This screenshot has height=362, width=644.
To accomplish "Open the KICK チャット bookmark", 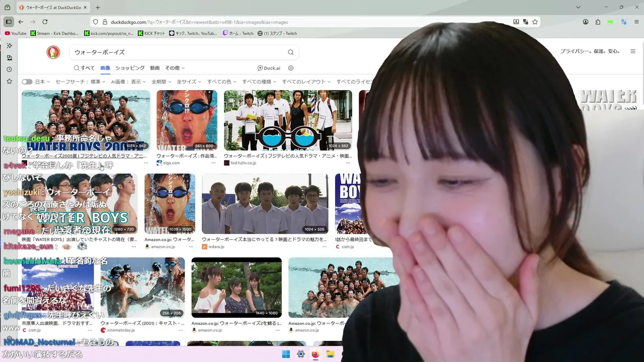I will point(151,33).
